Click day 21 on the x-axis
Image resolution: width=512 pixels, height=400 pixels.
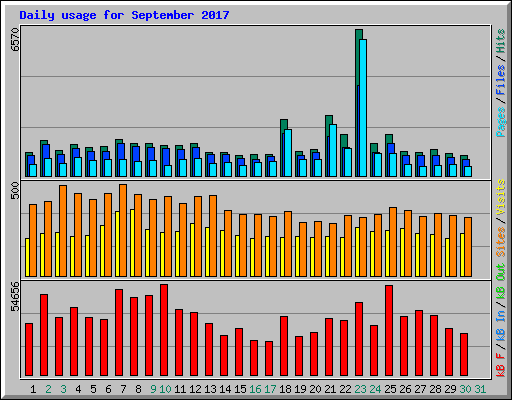tap(330, 389)
